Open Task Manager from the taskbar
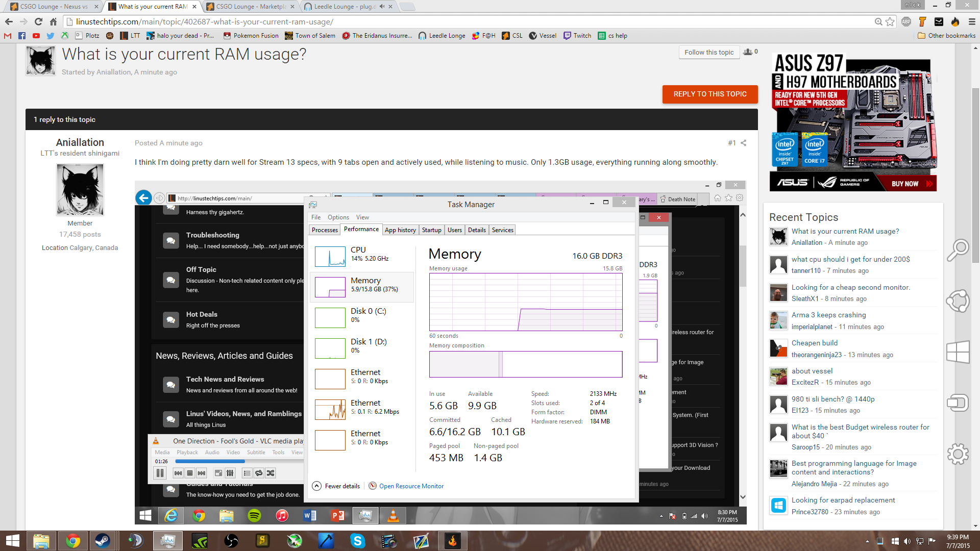This screenshot has height=551, width=980. point(168,541)
